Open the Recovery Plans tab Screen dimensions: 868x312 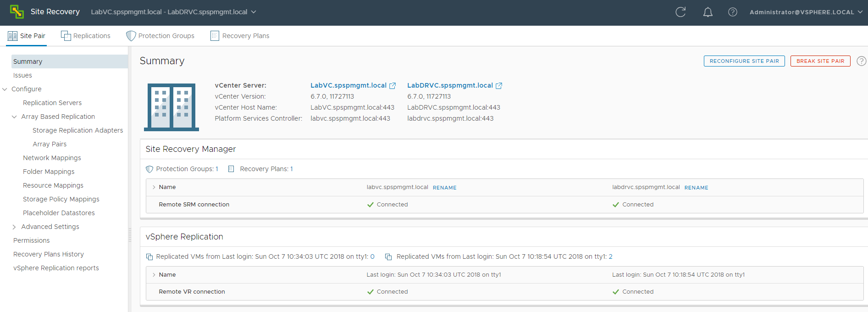point(240,36)
